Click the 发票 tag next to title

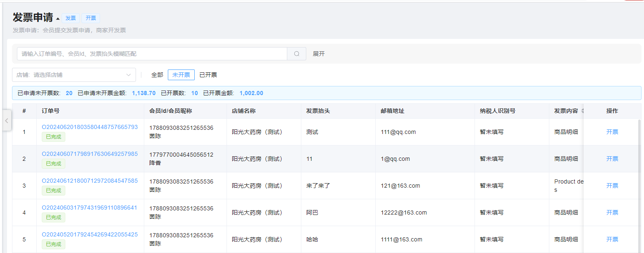pos(71,18)
